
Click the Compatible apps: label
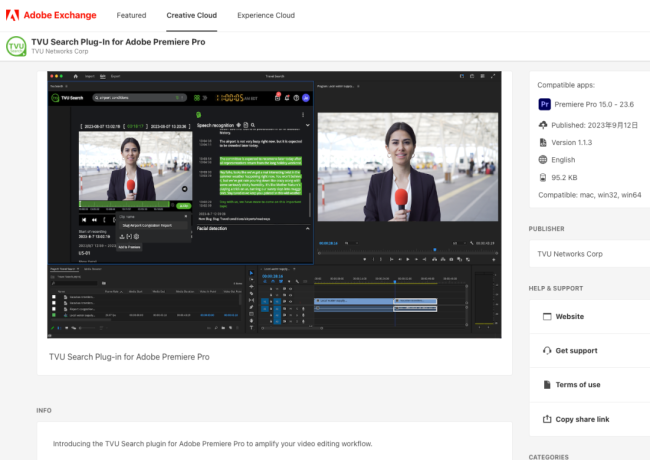(566, 85)
